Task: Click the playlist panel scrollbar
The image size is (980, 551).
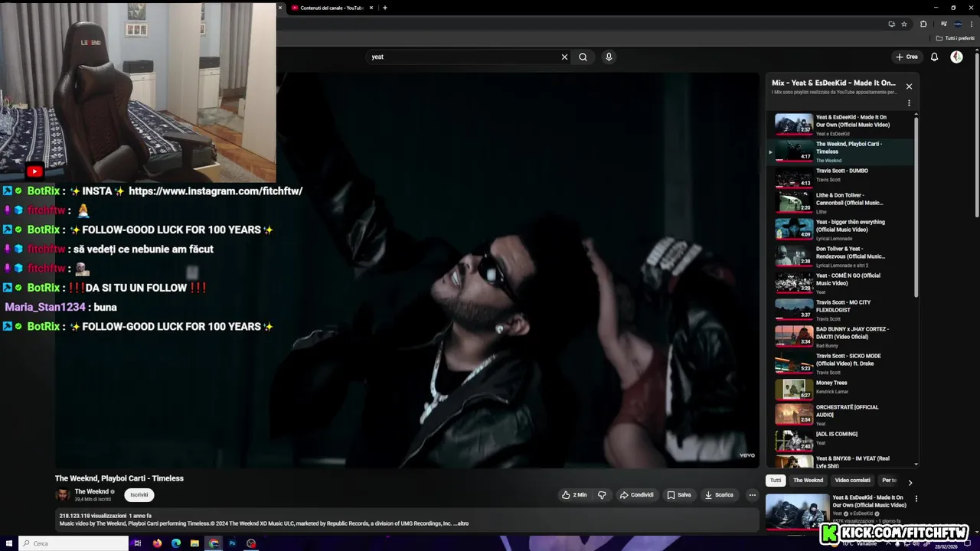Action: click(916, 207)
